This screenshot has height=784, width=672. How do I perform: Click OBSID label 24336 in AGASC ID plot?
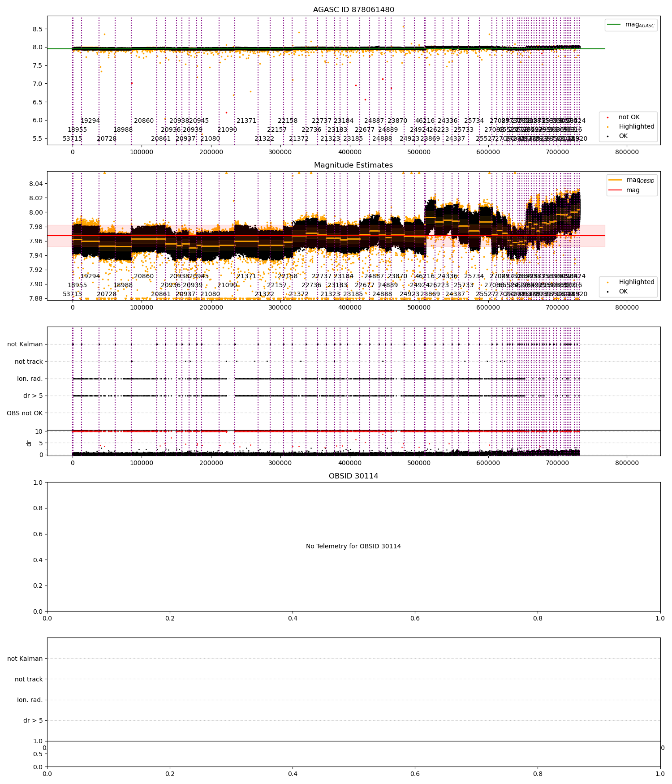448,121
